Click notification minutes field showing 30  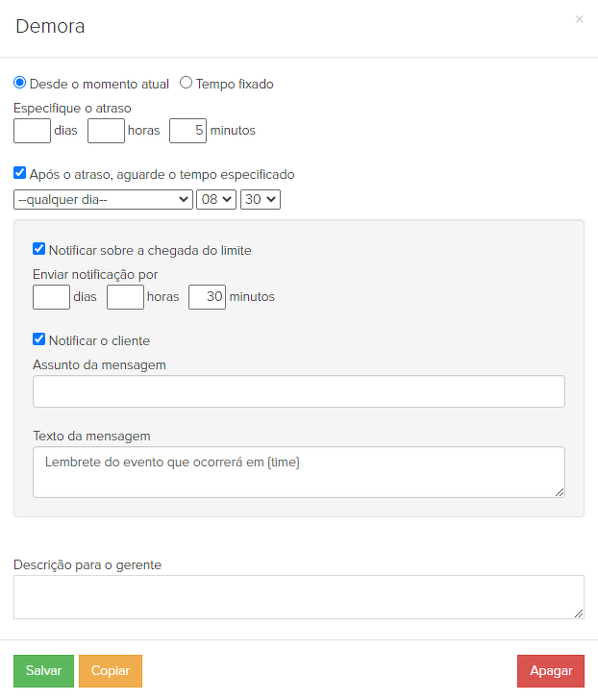207,297
